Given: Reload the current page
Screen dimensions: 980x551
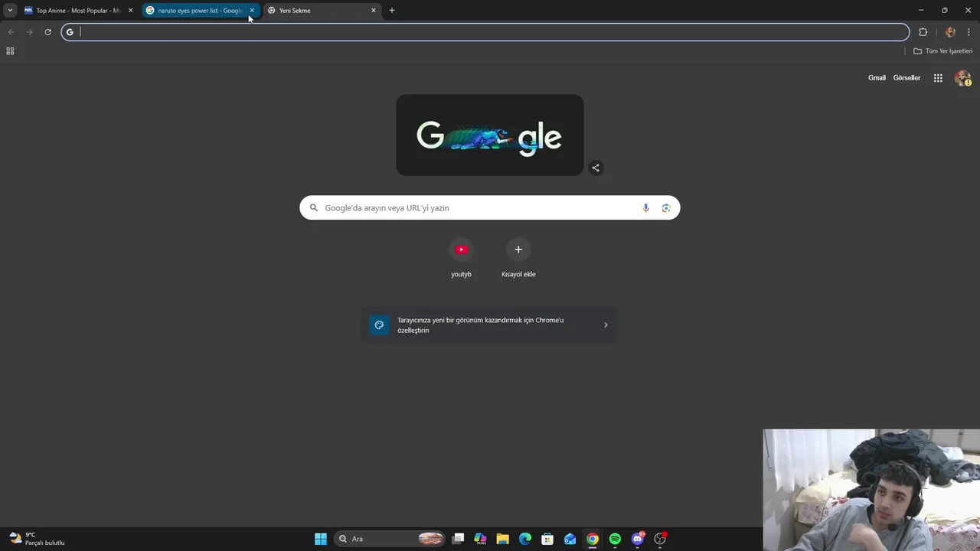Looking at the screenshot, I should 47,32.
